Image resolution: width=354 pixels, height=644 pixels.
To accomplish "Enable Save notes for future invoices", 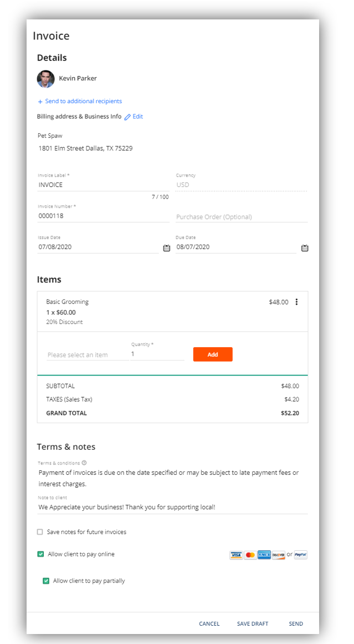I will (40, 532).
